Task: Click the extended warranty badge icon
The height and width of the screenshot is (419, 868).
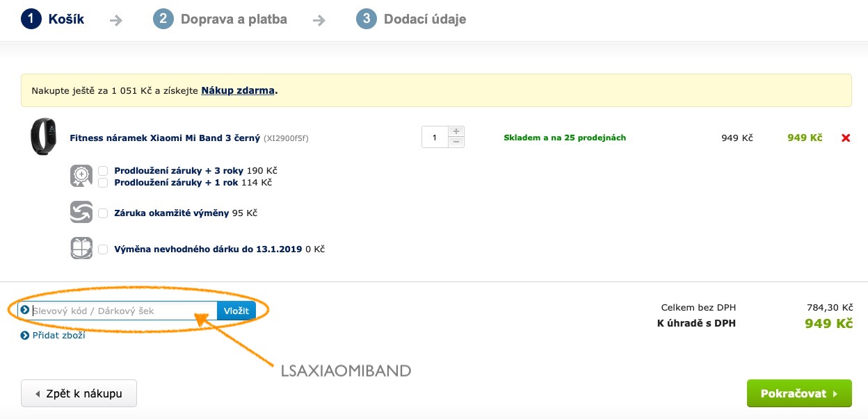Action: 81,176
